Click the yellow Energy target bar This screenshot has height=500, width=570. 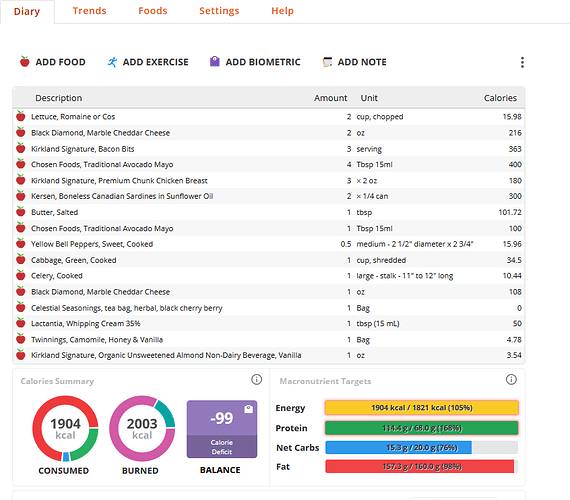coord(422,408)
